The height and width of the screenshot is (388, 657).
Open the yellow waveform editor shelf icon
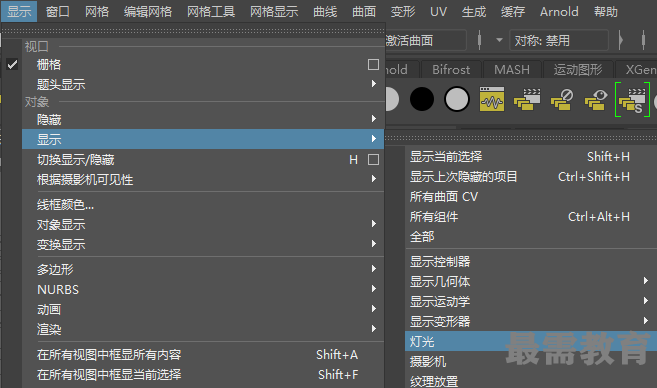(x=491, y=99)
